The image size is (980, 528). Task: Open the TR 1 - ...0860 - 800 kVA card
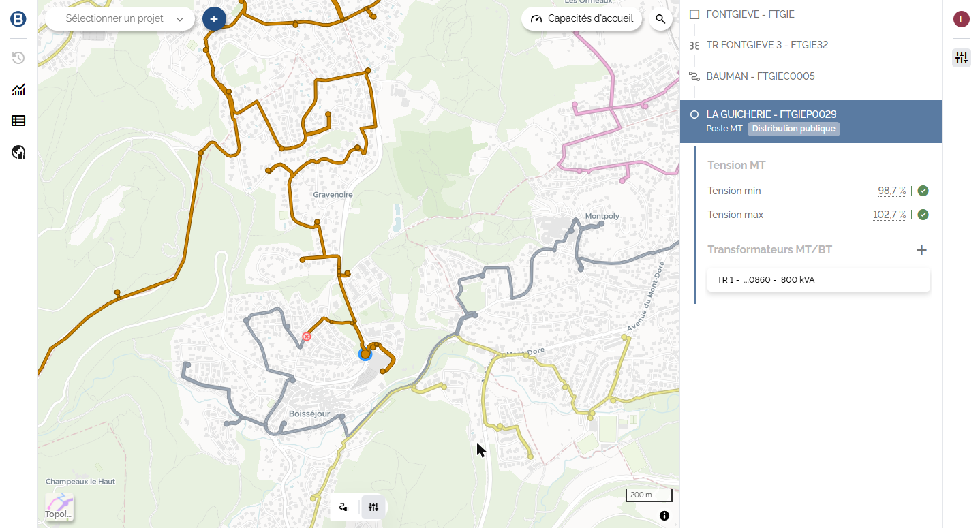pyautogui.click(x=818, y=280)
